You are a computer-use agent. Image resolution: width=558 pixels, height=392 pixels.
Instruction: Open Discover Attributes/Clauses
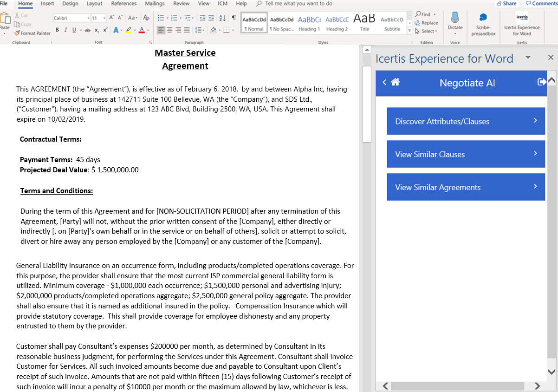tap(466, 121)
